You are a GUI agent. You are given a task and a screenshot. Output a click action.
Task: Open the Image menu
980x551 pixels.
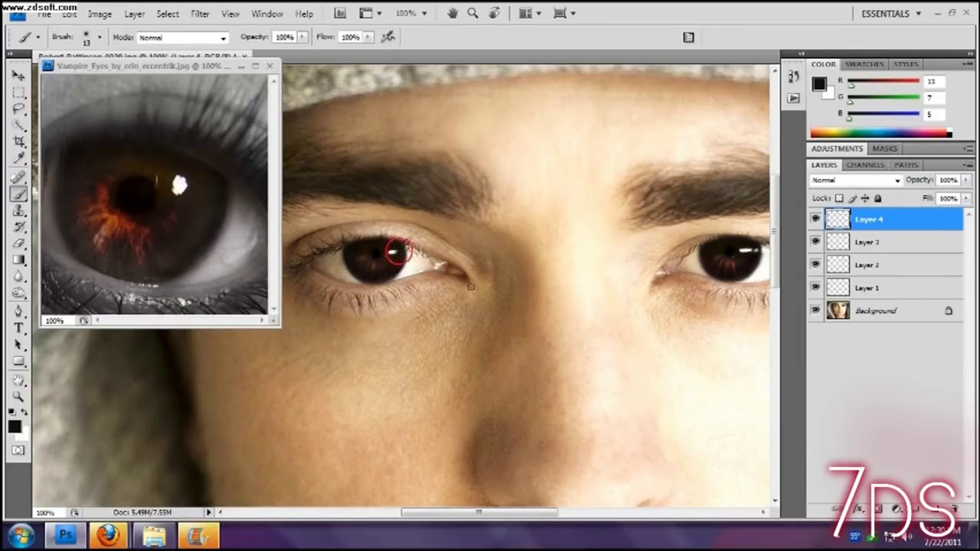click(100, 14)
